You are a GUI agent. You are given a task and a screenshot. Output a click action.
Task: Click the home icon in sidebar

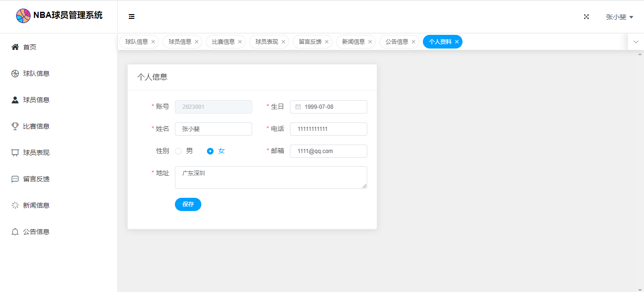pyautogui.click(x=15, y=47)
